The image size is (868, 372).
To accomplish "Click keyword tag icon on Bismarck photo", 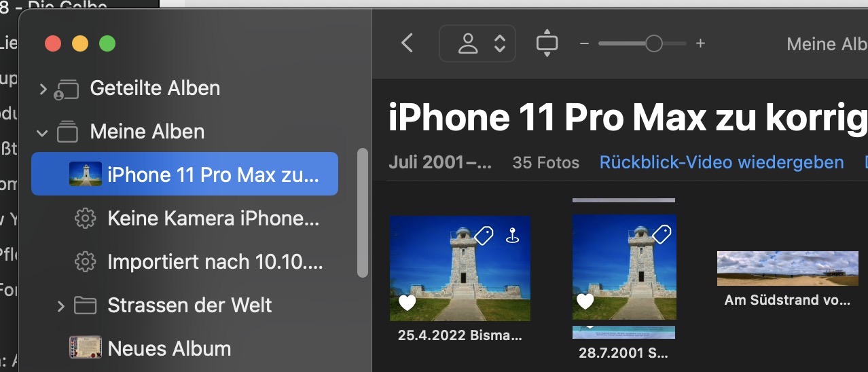I will coord(483,236).
